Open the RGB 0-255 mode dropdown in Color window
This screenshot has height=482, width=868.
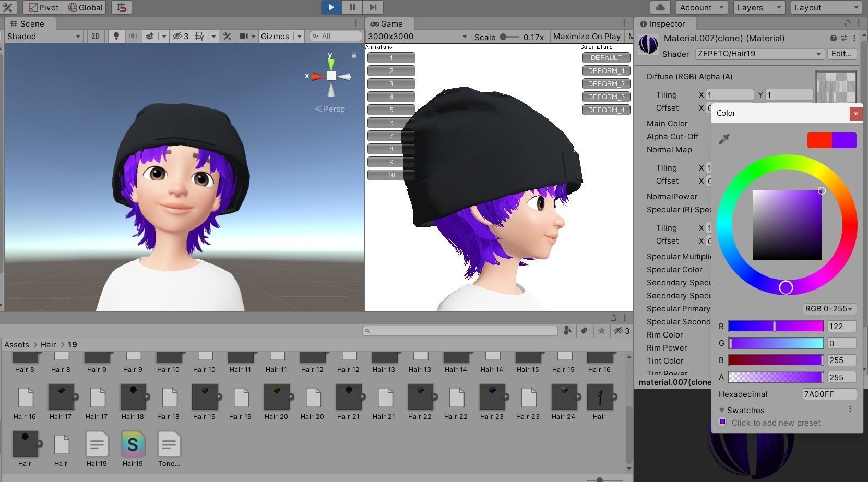click(x=829, y=309)
